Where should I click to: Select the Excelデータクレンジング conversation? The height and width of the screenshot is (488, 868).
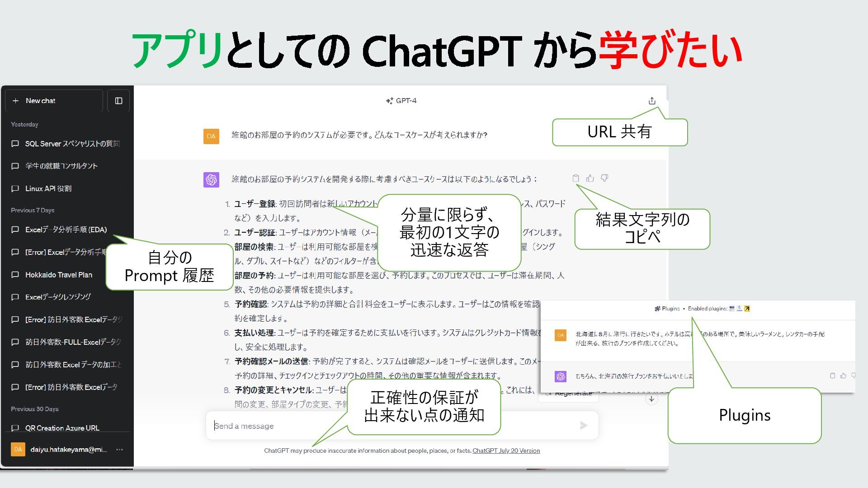click(x=58, y=297)
